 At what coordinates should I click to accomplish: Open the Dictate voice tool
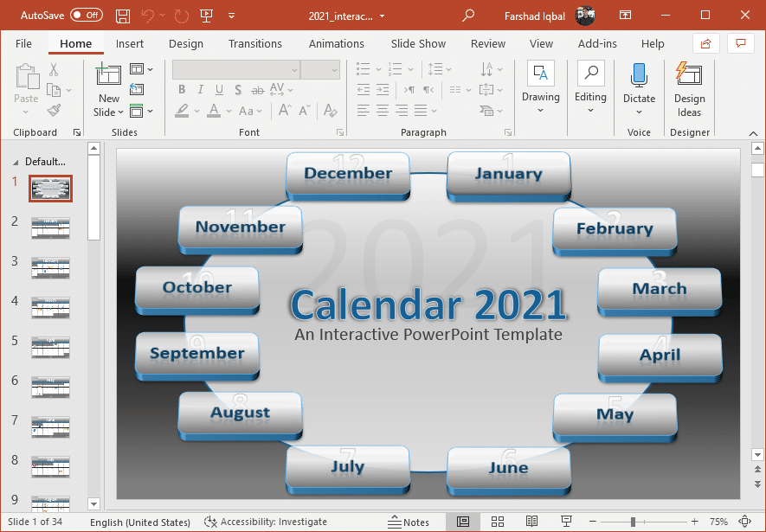click(639, 87)
